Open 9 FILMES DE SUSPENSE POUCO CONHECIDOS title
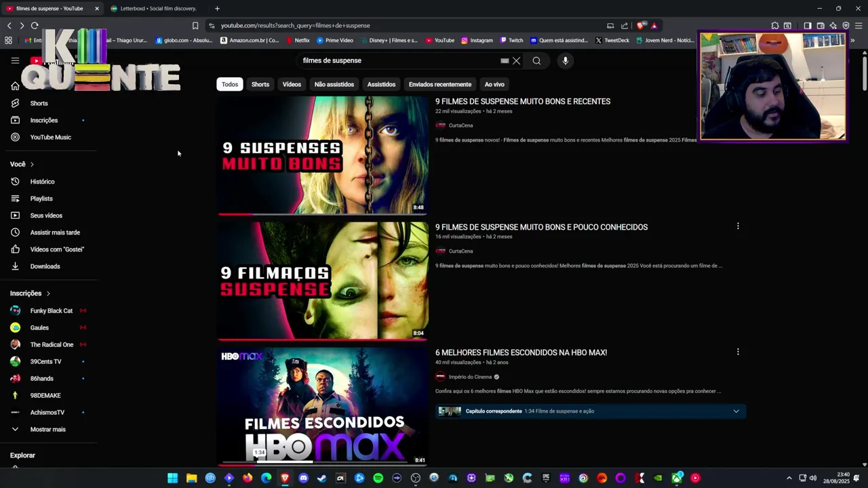The height and width of the screenshot is (488, 868). tap(541, 227)
